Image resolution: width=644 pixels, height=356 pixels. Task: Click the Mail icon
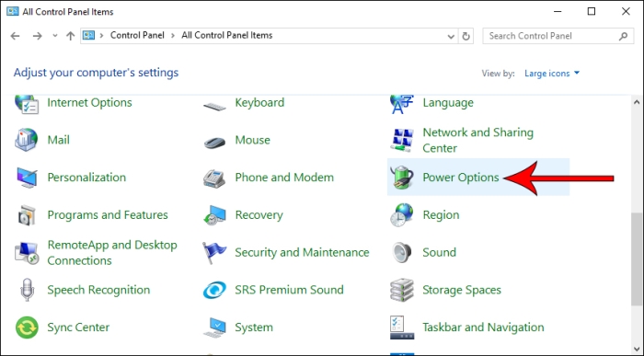(x=27, y=140)
